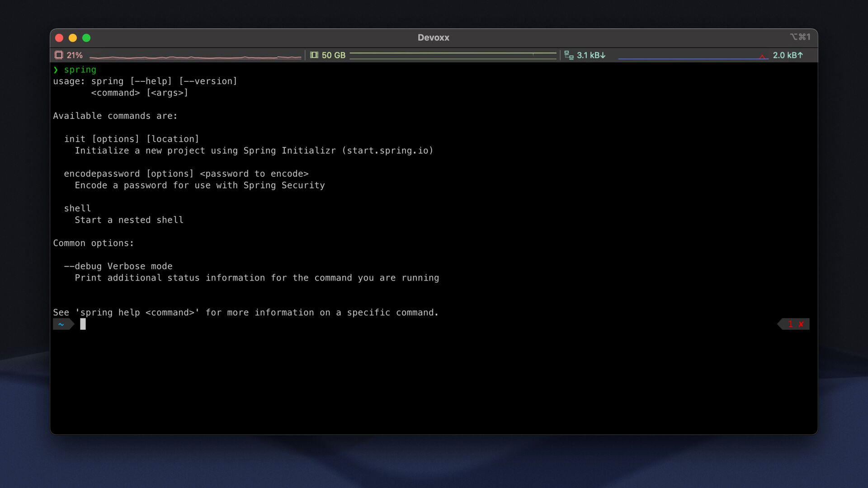The width and height of the screenshot is (868, 488).
Task: Click the memory RAM icon beside 50 GB
Action: (x=314, y=55)
